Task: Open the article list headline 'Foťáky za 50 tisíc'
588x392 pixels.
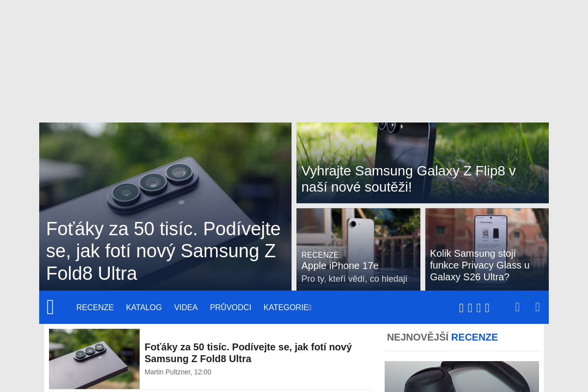Action: 248,353
